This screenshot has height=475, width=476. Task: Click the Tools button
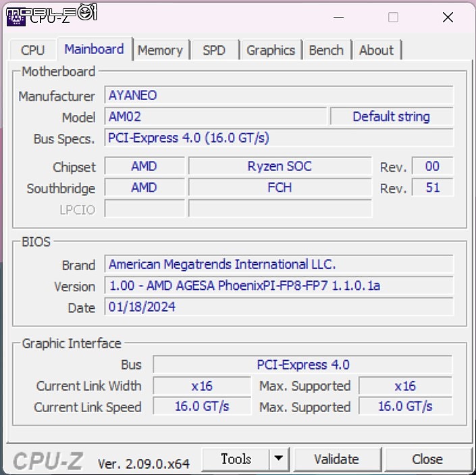tap(236, 459)
